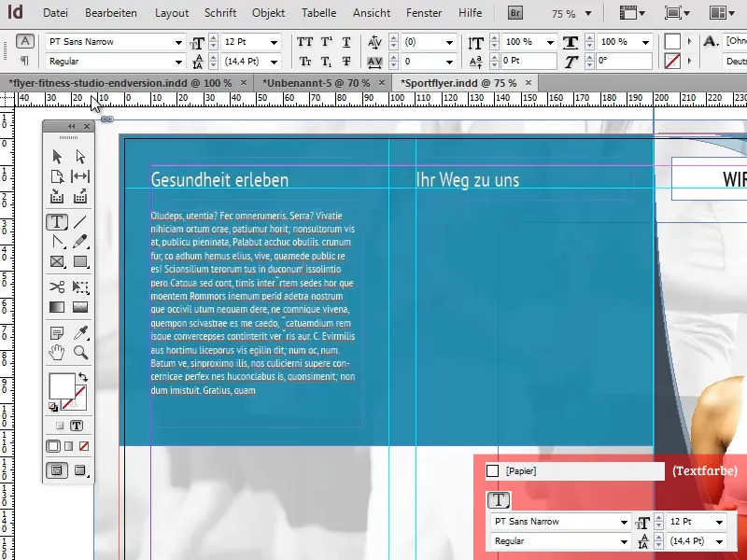Screen dimensions: 747x560
Task: Select the Type tool in the toolbox
Action: point(57,222)
